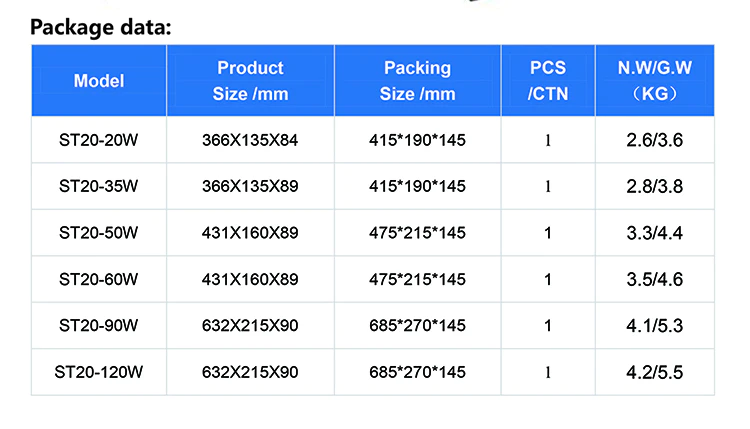Viewport: 750px width, 429px height.
Task: Click weight value 4.1/5.3
Action: click(x=654, y=325)
